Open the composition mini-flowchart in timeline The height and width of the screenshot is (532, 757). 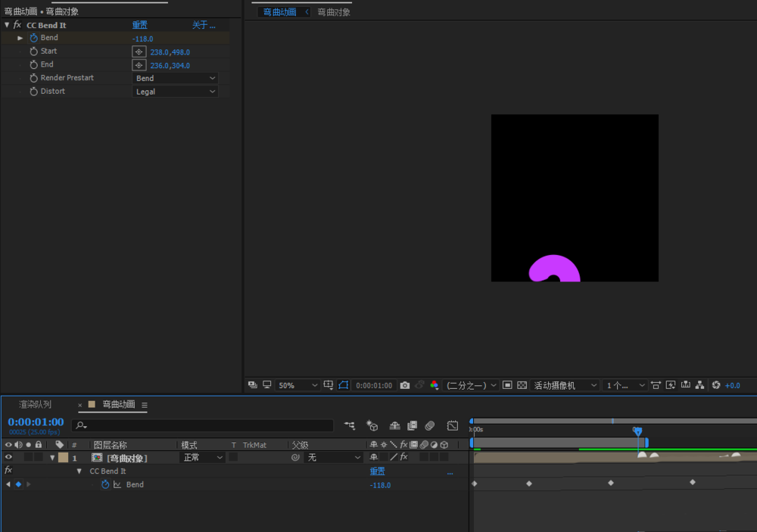pyautogui.click(x=350, y=425)
